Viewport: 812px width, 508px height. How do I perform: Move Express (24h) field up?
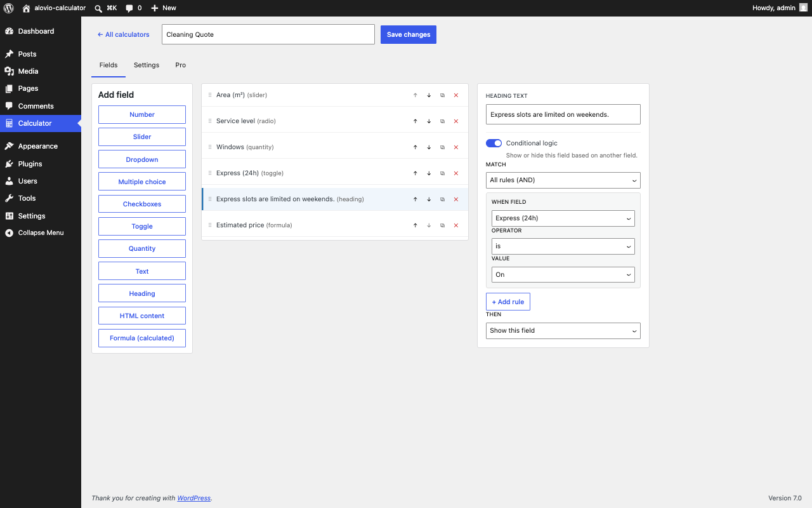click(x=416, y=173)
